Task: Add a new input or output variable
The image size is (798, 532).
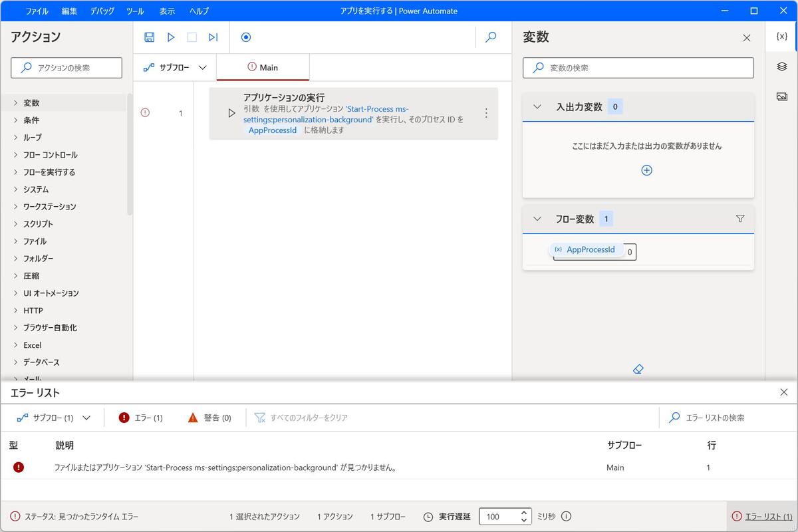Action: pos(646,170)
